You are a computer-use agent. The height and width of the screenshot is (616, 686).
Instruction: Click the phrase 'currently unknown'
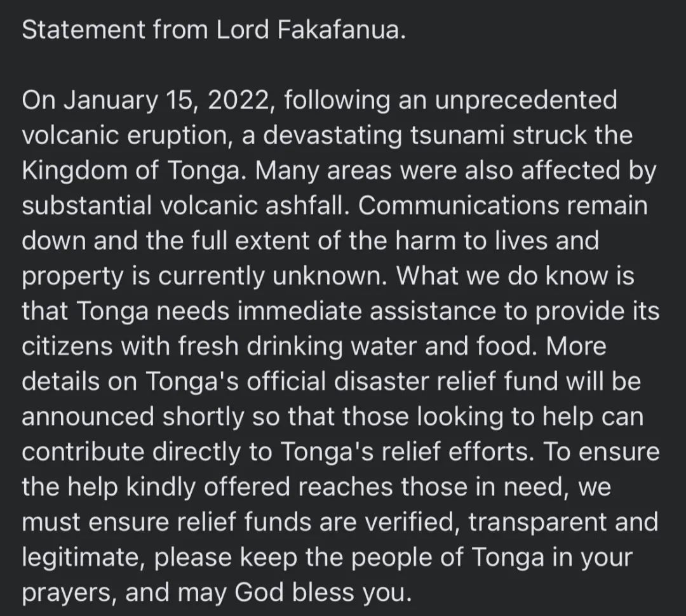(269, 277)
